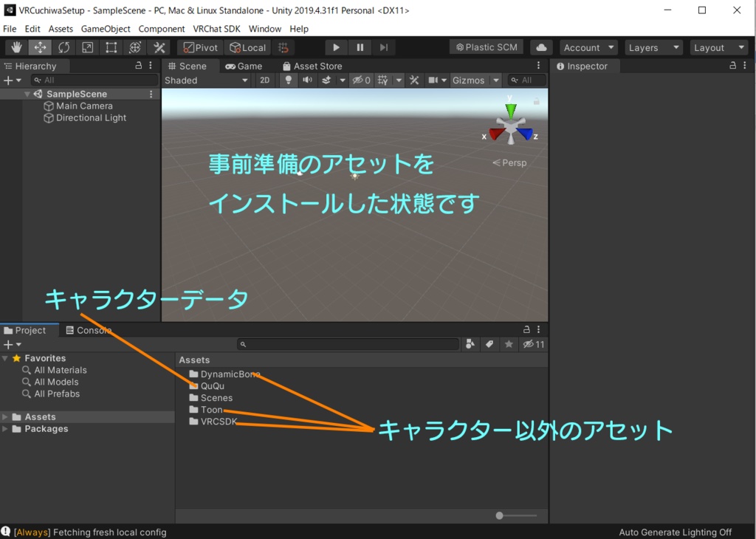
Task: Collapse the SampleScene hierarchy item
Action: point(27,94)
